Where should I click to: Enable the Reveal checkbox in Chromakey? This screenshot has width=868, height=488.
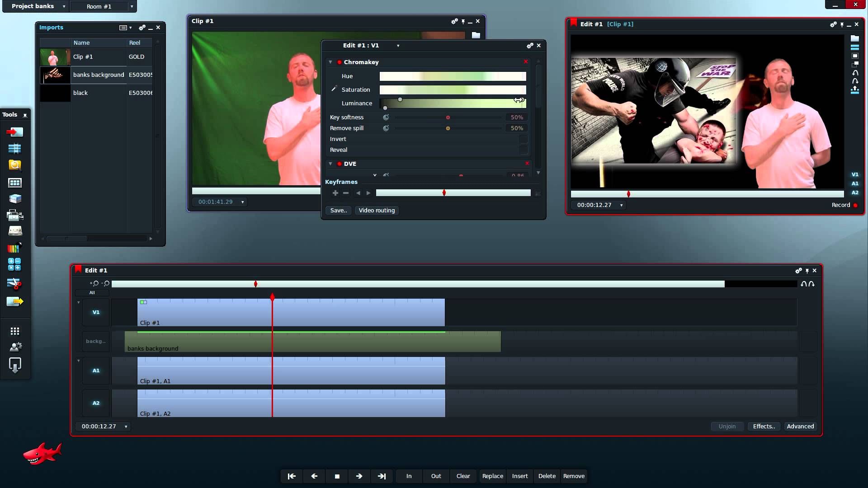pos(523,150)
